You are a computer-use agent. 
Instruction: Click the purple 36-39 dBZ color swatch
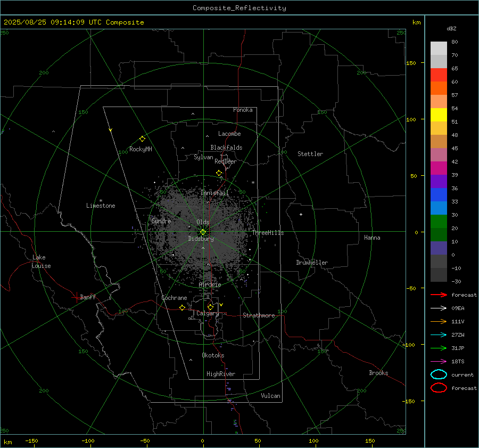click(439, 181)
